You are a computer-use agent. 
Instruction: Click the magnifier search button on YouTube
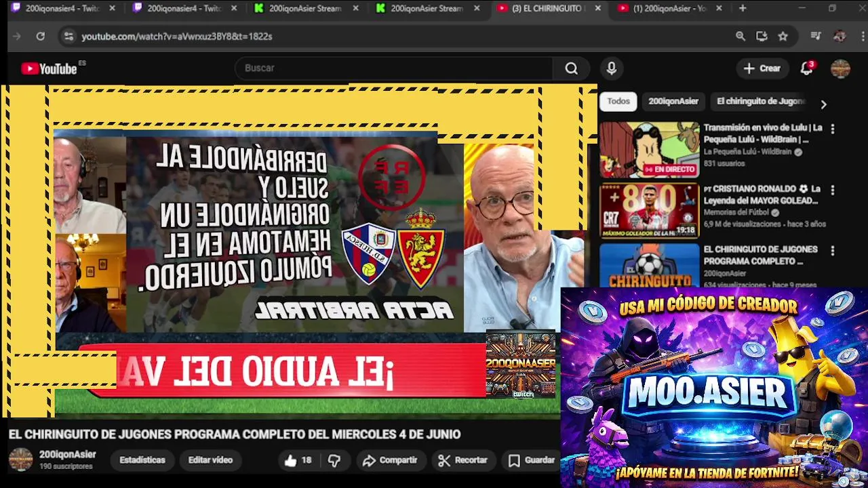(572, 68)
